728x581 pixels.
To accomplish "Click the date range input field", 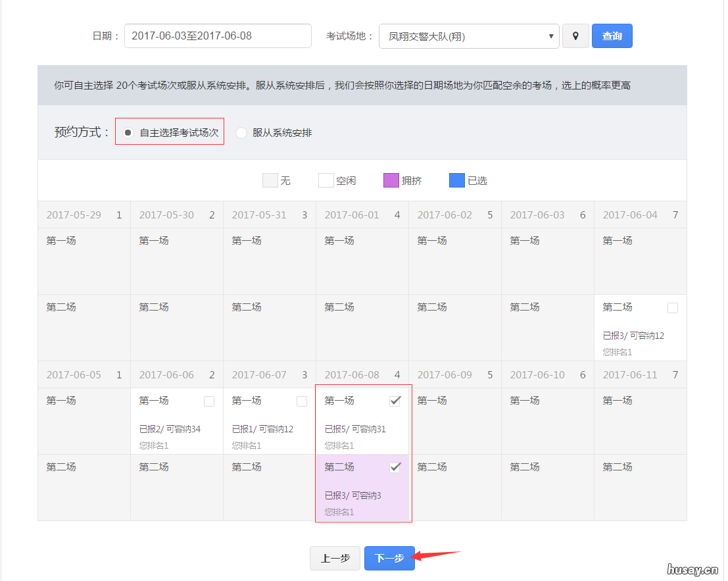I will [x=217, y=36].
